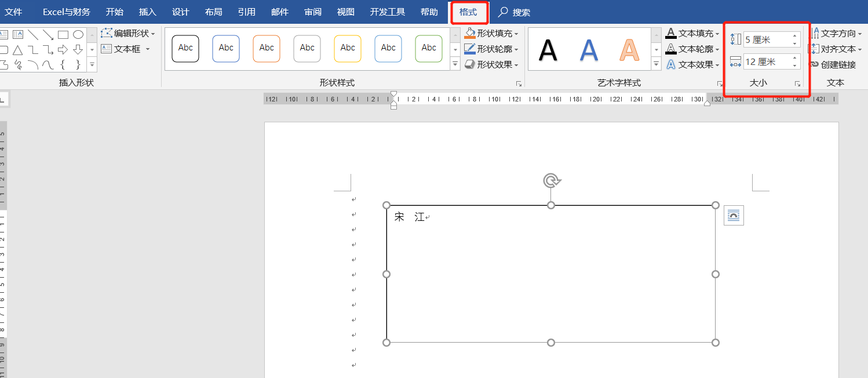Image resolution: width=868 pixels, height=378 pixels.
Task: Click the 创建链接 chain icon
Action: tap(814, 65)
